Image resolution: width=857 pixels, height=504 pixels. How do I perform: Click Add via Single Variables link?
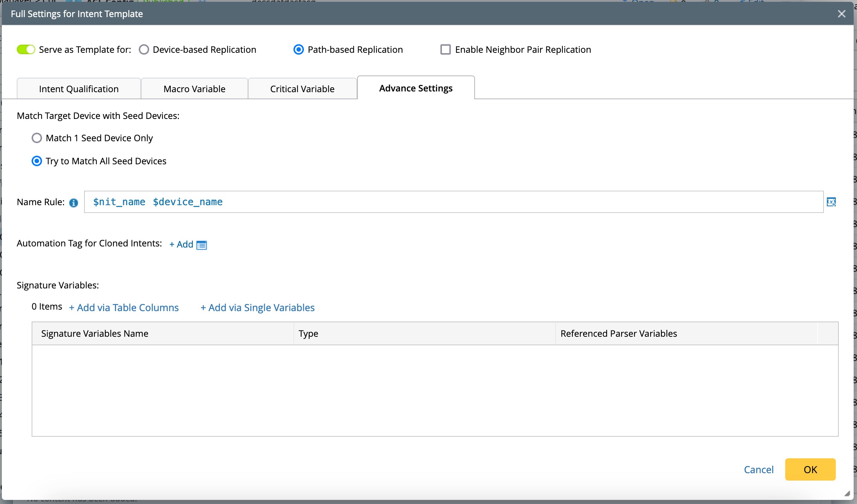[257, 307]
